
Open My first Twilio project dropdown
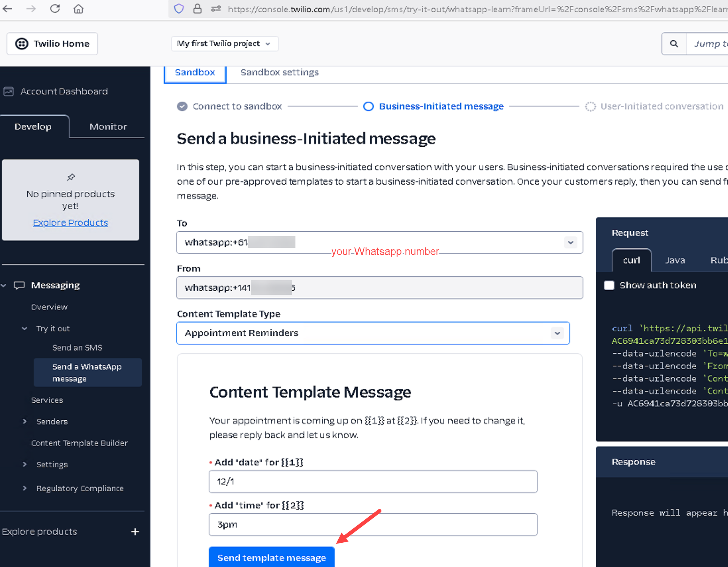coord(224,44)
